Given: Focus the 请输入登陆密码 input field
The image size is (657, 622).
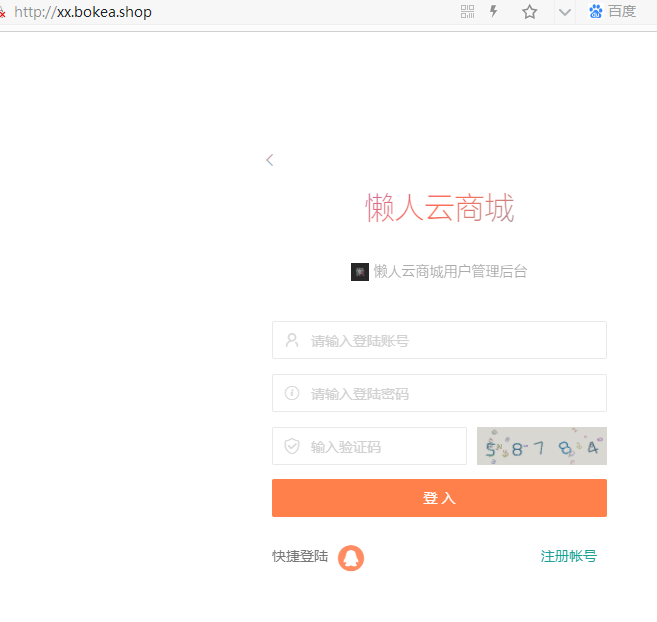Looking at the screenshot, I should 450,393.
